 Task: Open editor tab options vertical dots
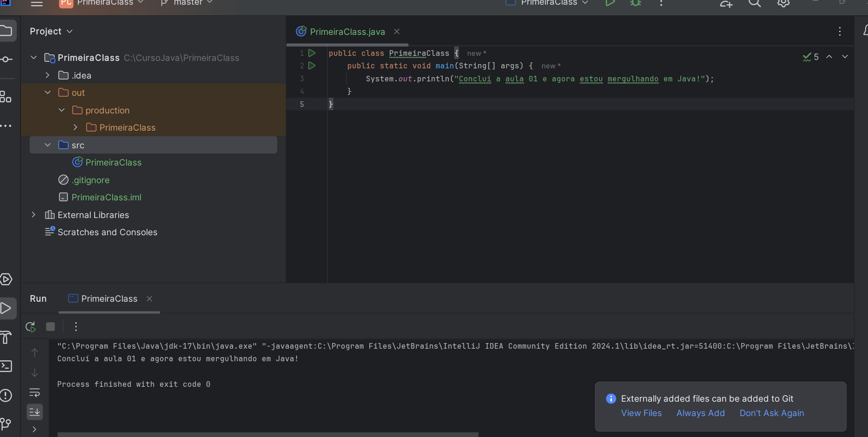click(x=840, y=31)
